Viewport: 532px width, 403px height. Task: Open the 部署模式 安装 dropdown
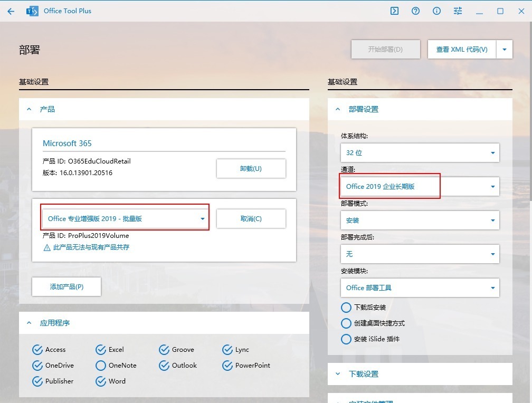[420, 220]
